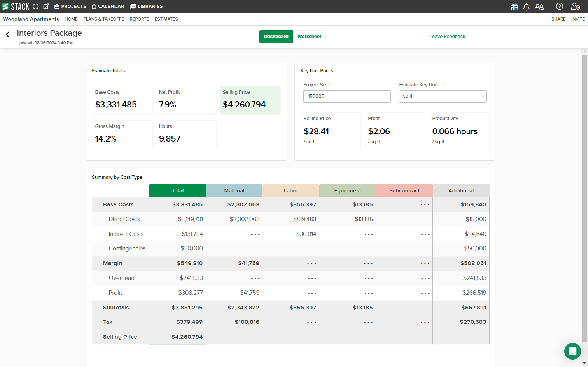Enter fullscreen using the expand icon
Image resolution: width=588 pixels, height=367 pixels.
[36, 6]
